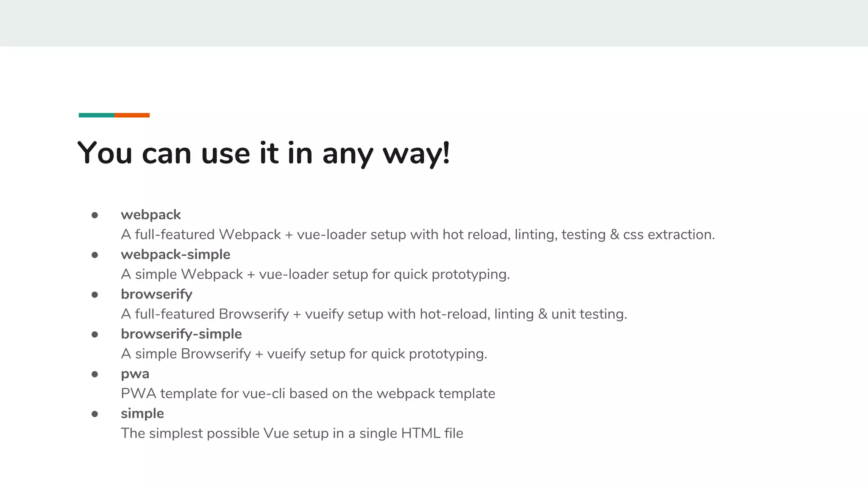Click the 'PWA template for vue-cli' description line
The width and height of the screenshot is (868, 488).
pos(308,394)
